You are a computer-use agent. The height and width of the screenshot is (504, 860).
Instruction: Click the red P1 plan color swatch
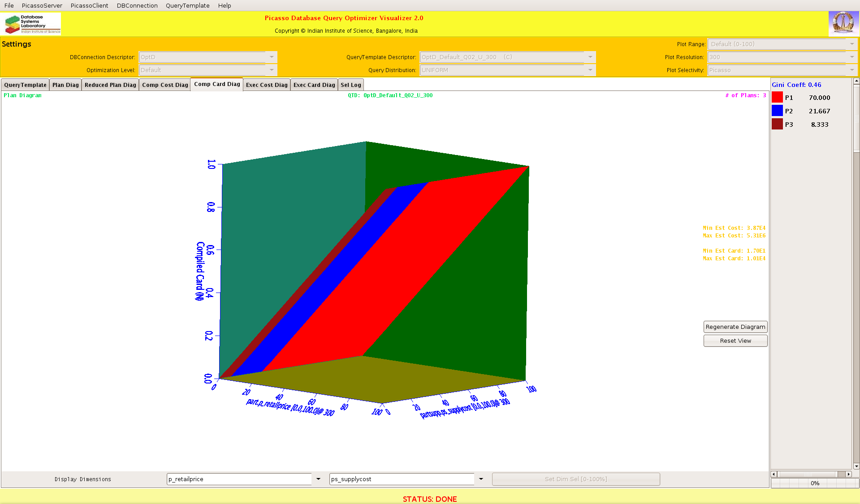777,98
